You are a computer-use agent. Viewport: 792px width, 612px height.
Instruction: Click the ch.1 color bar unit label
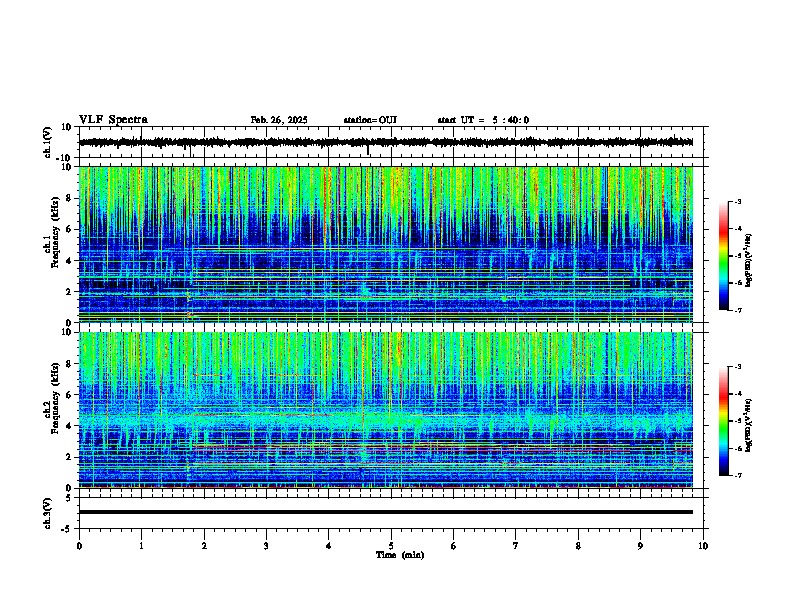pyautogui.click(x=749, y=260)
